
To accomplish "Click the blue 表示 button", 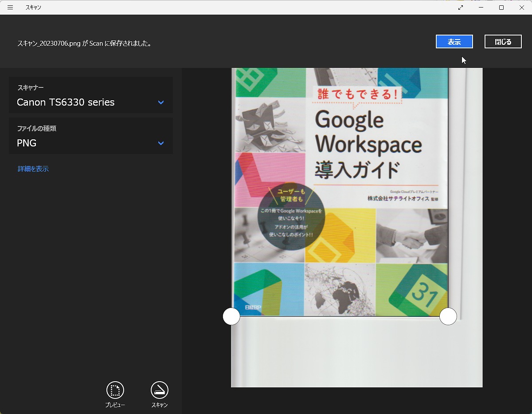I will pos(454,42).
